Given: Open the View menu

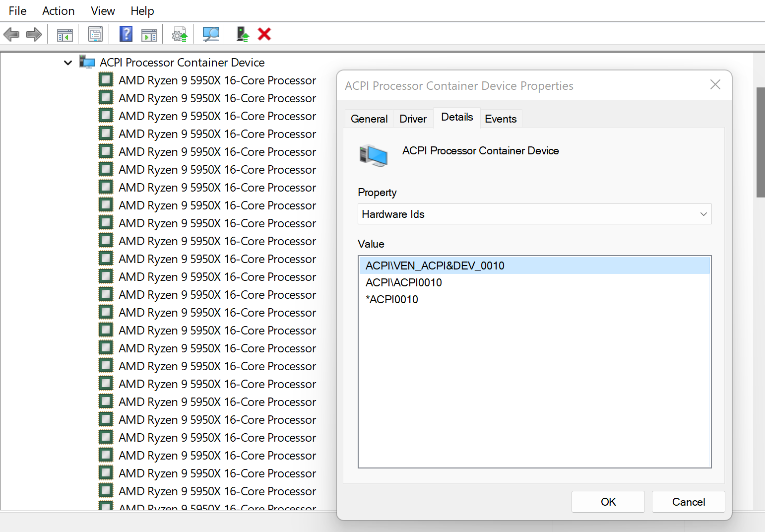Looking at the screenshot, I should 103,11.
